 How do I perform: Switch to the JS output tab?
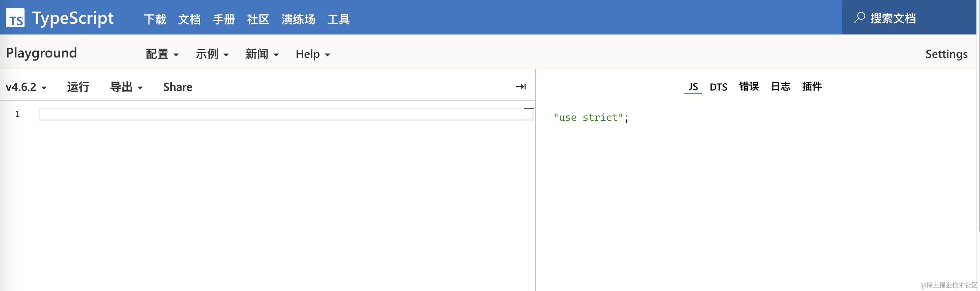coord(693,87)
